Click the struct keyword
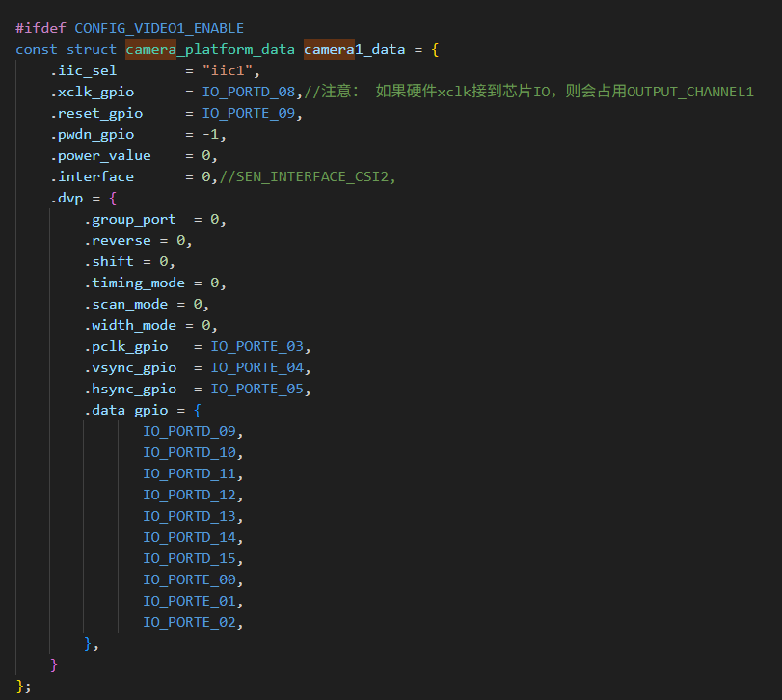Viewport: 782px width, 700px height. click(x=92, y=49)
